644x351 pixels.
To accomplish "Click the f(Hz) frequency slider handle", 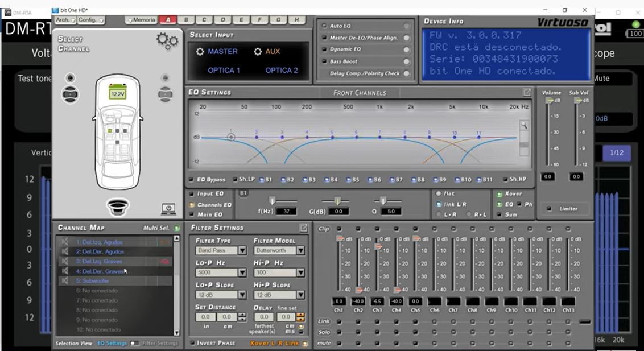I will point(272,200).
